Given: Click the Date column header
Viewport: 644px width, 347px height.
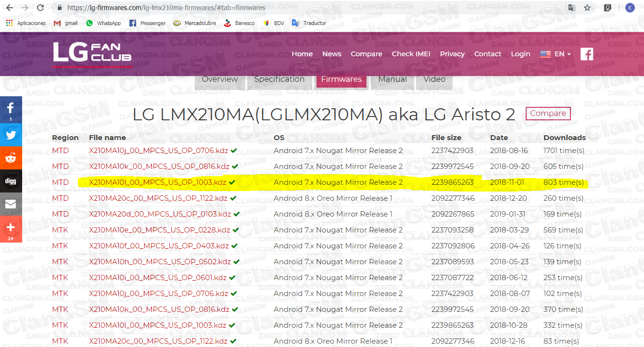Looking at the screenshot, I should 499,138.
